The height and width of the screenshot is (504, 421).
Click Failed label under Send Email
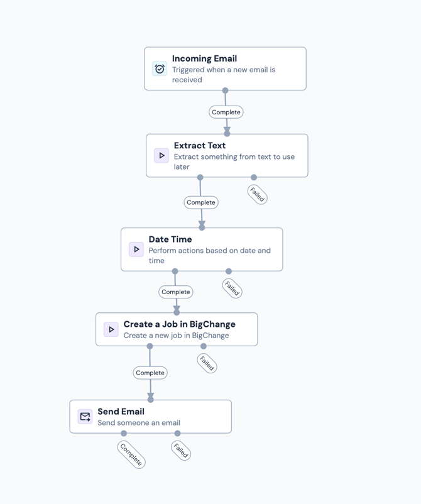181,451
